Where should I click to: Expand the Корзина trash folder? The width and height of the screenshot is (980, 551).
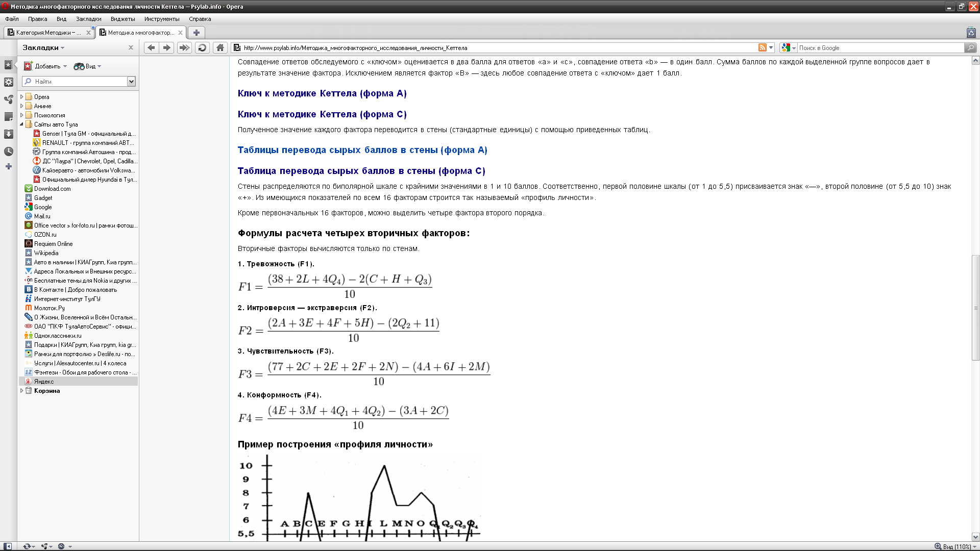[21, 390]
